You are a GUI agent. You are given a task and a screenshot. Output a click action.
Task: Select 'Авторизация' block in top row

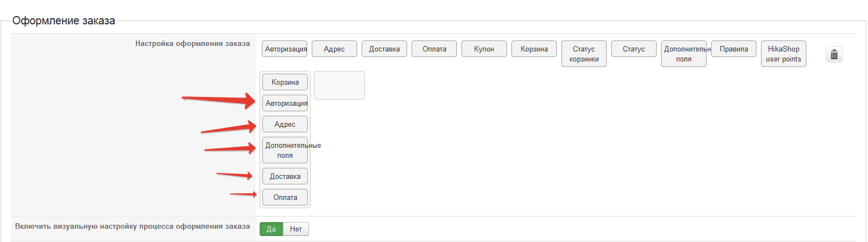tap(285, 49)
